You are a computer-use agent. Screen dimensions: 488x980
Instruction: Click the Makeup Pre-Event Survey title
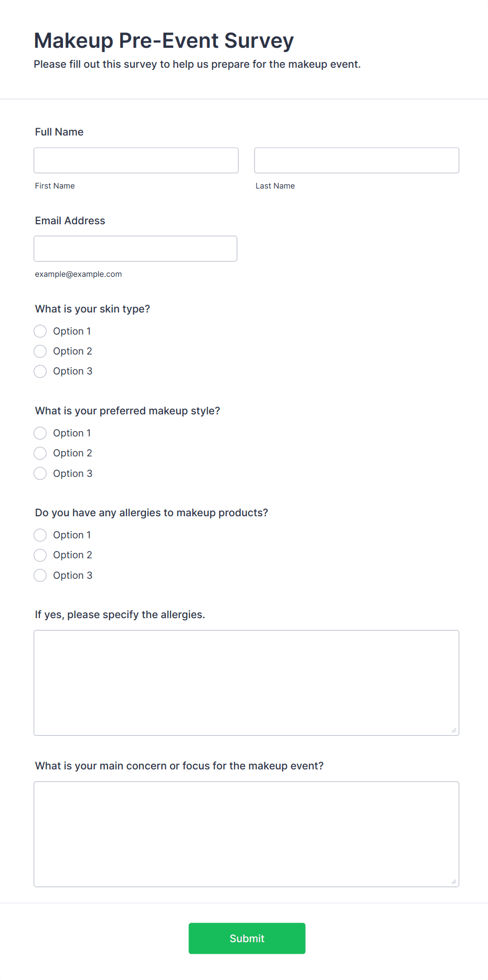[x=163, y=40]
